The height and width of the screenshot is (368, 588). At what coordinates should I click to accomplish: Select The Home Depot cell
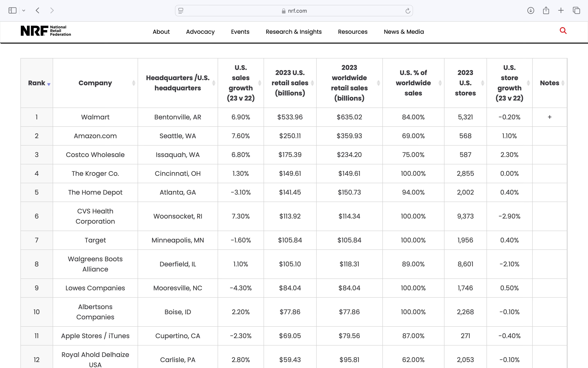pyautogui.click(x=95, y=192)
